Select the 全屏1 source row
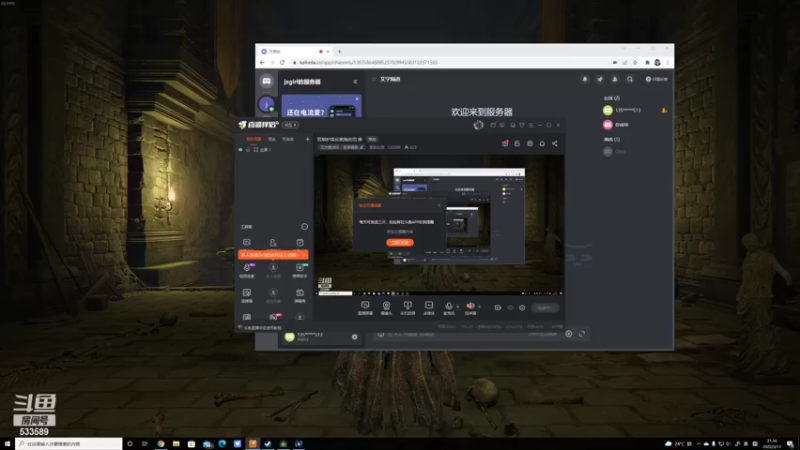This screenshot has height=450, width=800. 274,150
